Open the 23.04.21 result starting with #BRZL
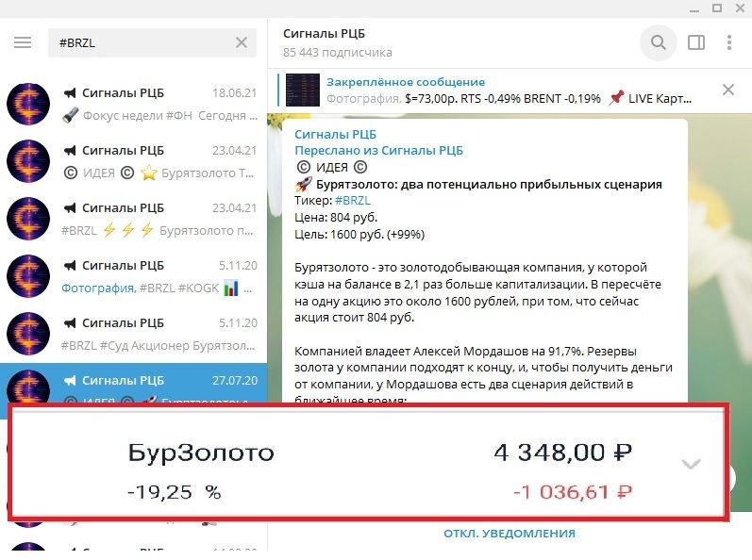Screen dimensions: 752x560 point(133,219)
